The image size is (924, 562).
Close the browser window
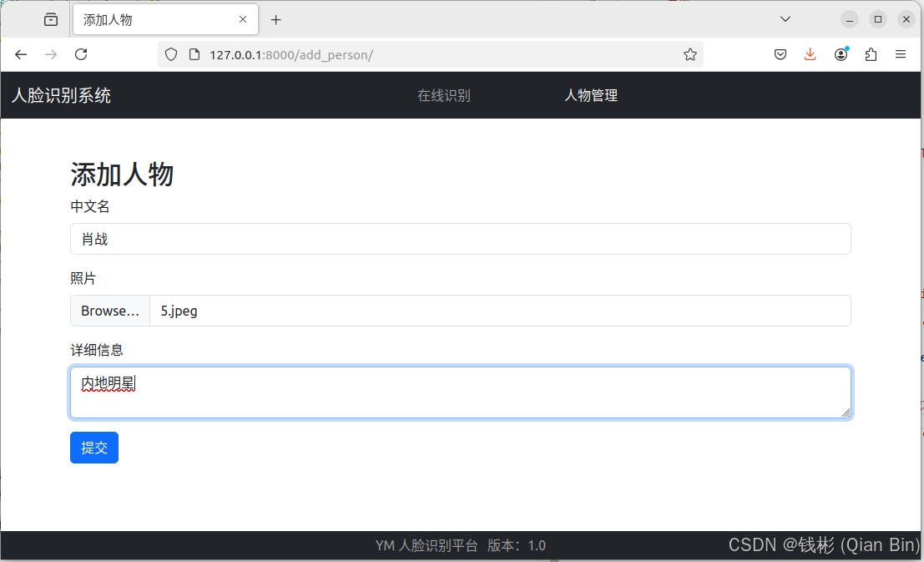(906, 19)
